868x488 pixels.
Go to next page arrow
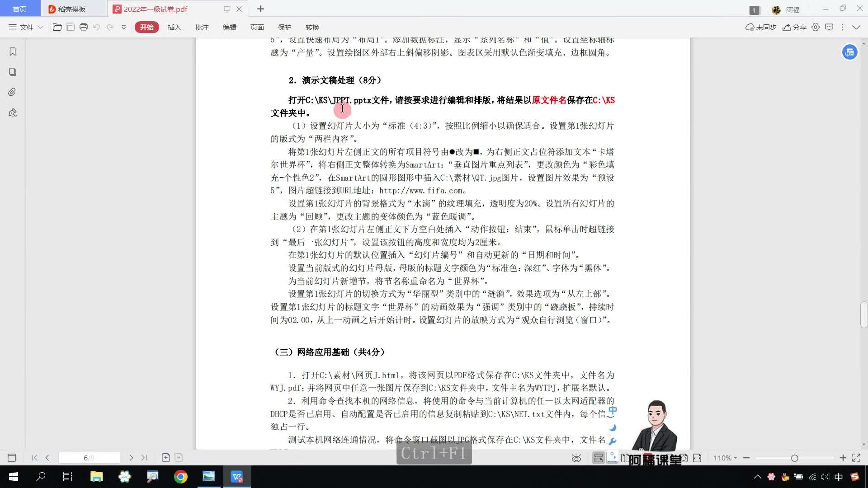click(x=131, y=458)
